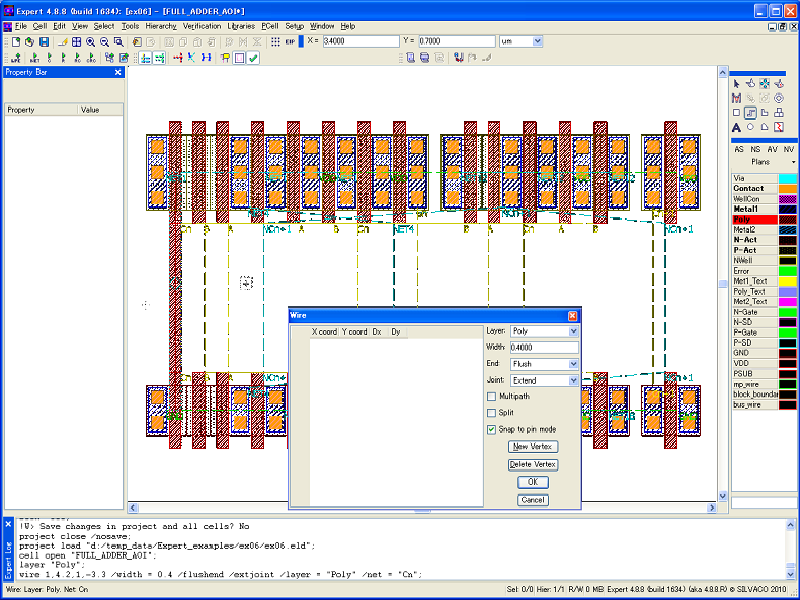
Task: Click the Width input field
Action: point(544,348)
